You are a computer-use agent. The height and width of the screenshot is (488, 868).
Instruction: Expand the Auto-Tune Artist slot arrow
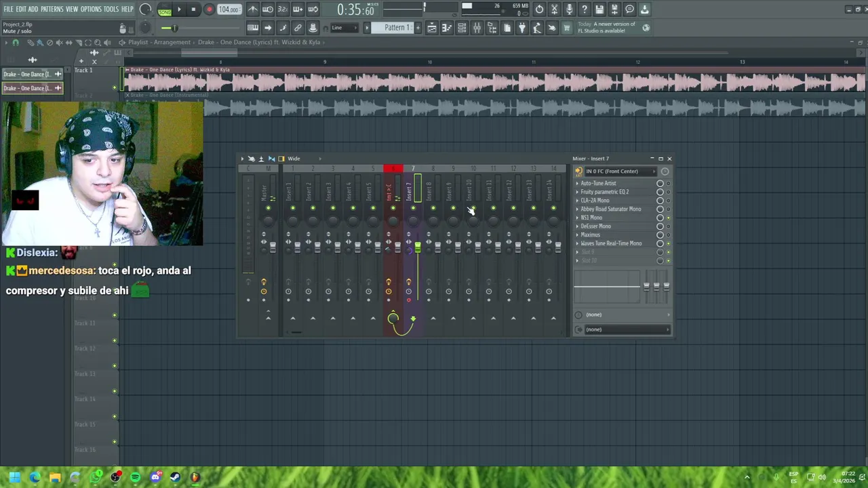pos(578,184)
